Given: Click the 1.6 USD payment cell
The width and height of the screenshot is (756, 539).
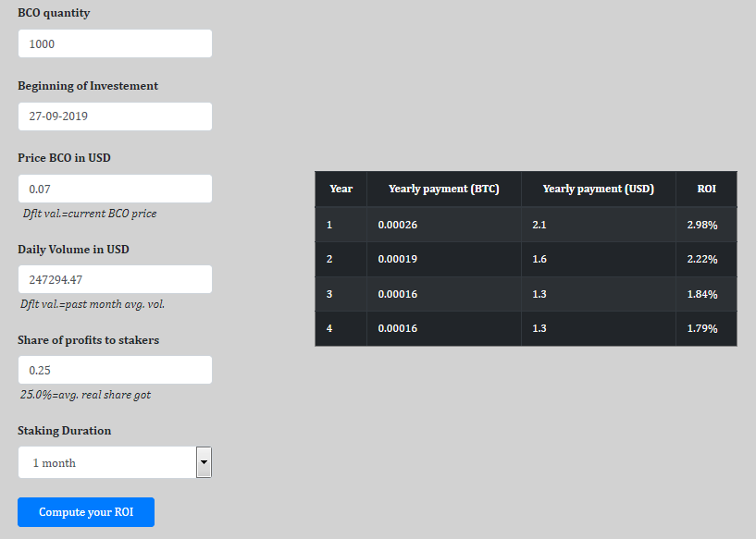Looking at the screenshot, I should coord(599,259).
